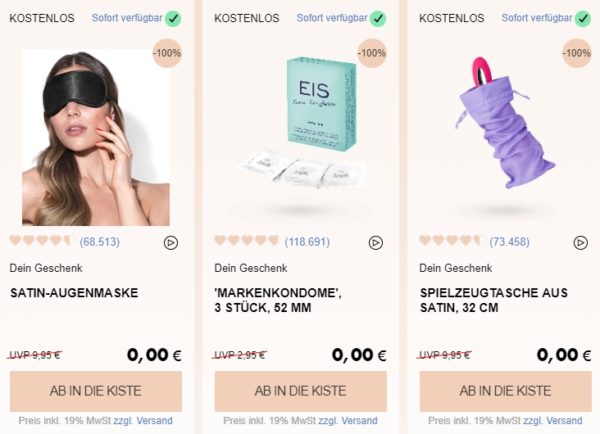600x434 pixels.
Task: Open zzgl. Versand link under Satin-Augenmaske
Action: coord(143,421)
